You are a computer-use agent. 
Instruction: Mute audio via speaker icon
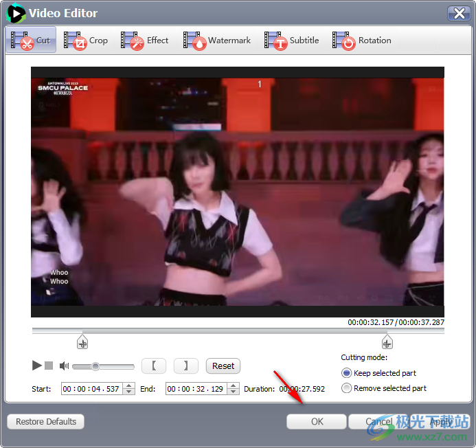(64, 366)
